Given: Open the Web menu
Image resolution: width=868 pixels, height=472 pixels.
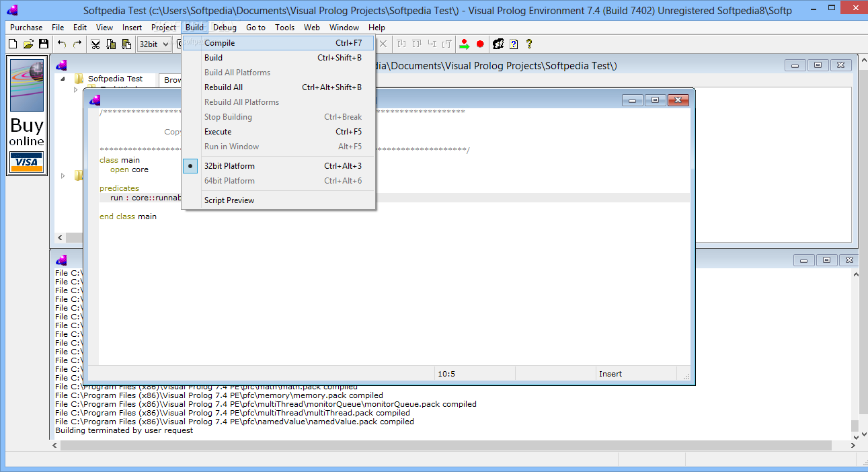Looking at the screenshot, I should (x=311, y=28).
